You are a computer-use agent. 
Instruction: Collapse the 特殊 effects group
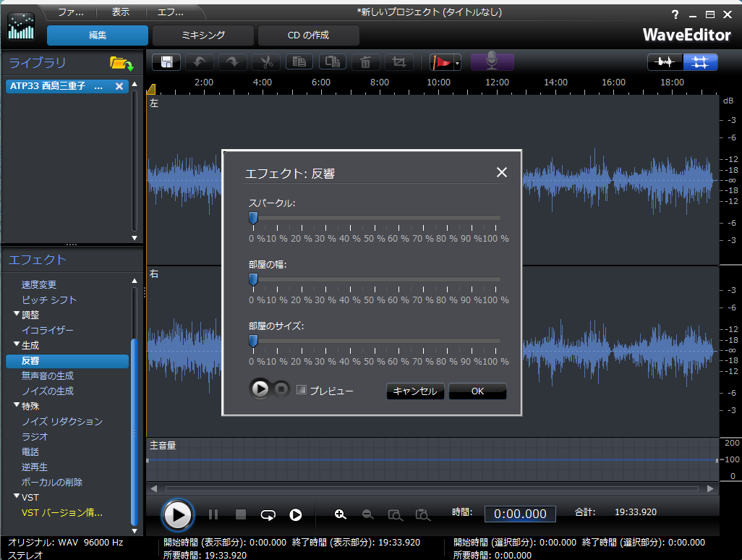coord(17,406)
